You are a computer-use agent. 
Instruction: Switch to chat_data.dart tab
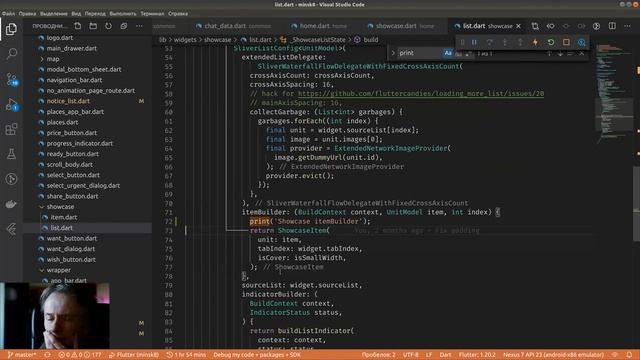coord(233,26)
